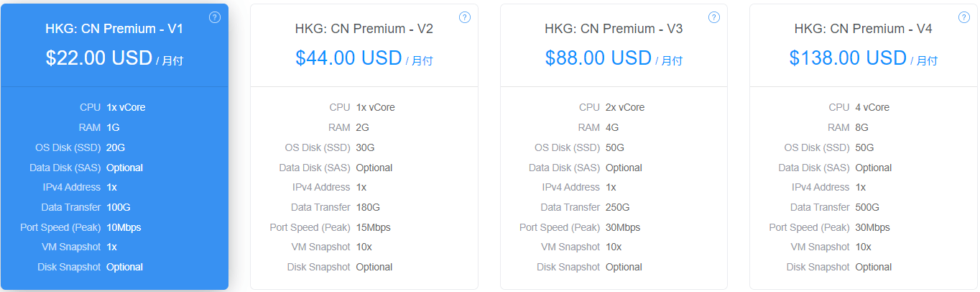Click V1's Data Disk (SAS) Optional value
This screenshot has height=292, width=980.
click(x=124, y=168)
